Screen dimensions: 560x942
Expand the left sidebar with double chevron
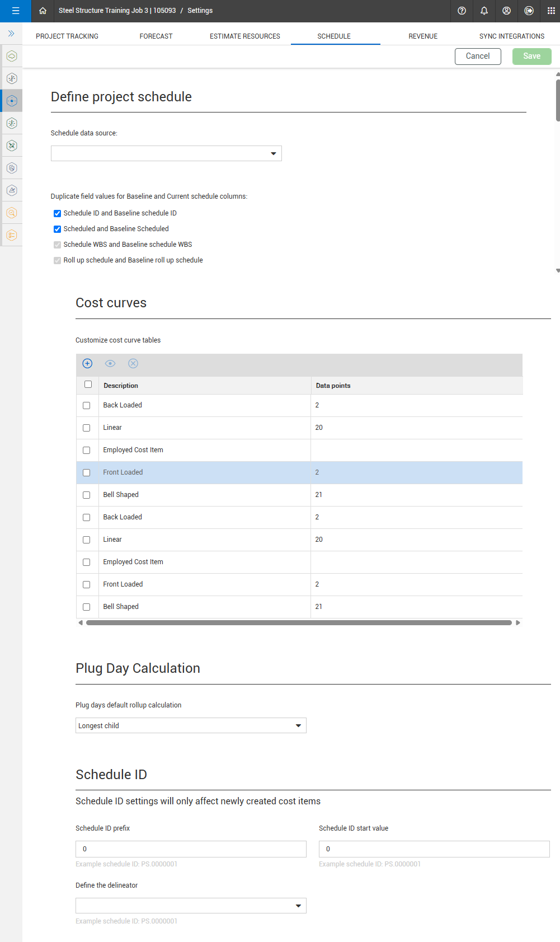pos(11,34)
